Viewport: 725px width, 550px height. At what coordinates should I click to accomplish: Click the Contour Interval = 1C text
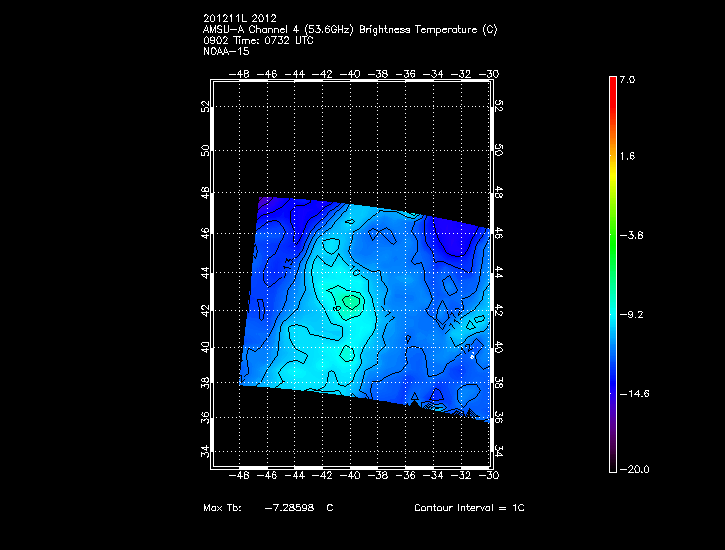(469, 508)
